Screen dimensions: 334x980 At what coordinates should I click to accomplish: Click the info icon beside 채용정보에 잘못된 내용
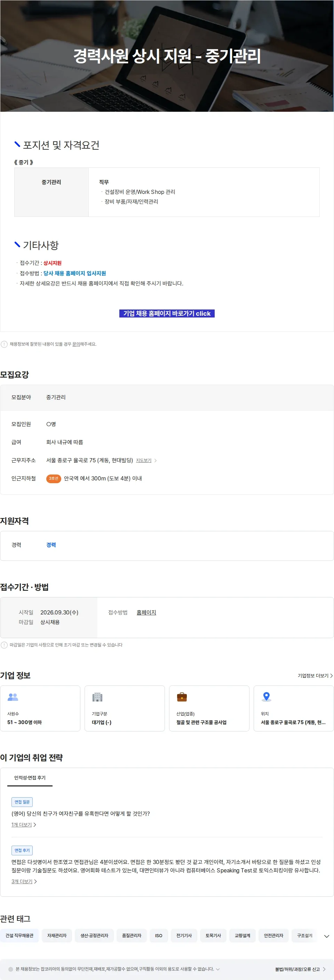[x=4, y=344]
